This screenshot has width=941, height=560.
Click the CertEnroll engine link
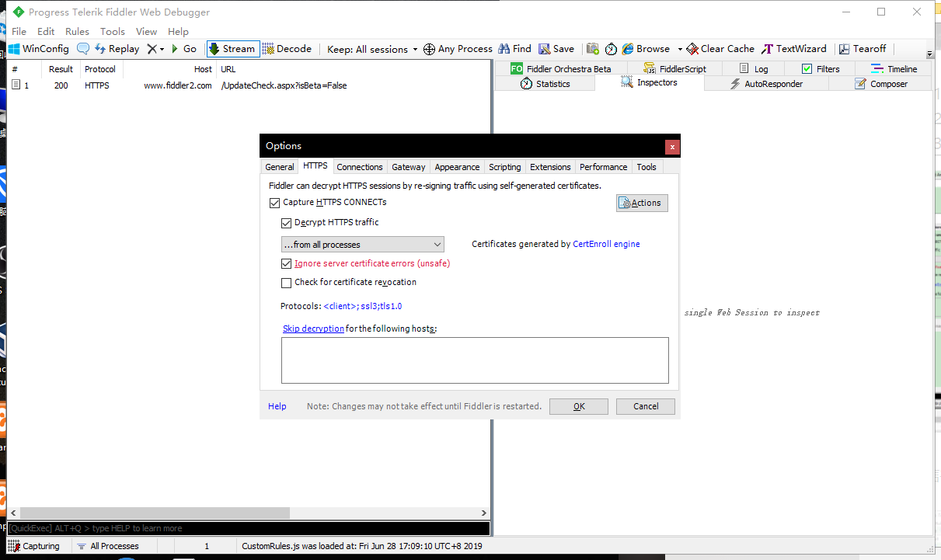[x=606, y=244]
